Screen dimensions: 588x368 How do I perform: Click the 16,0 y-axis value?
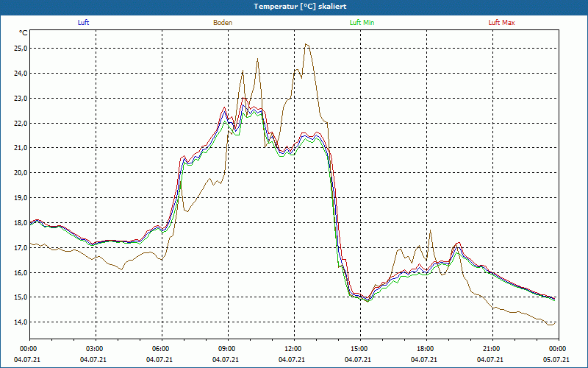point(21,272)
